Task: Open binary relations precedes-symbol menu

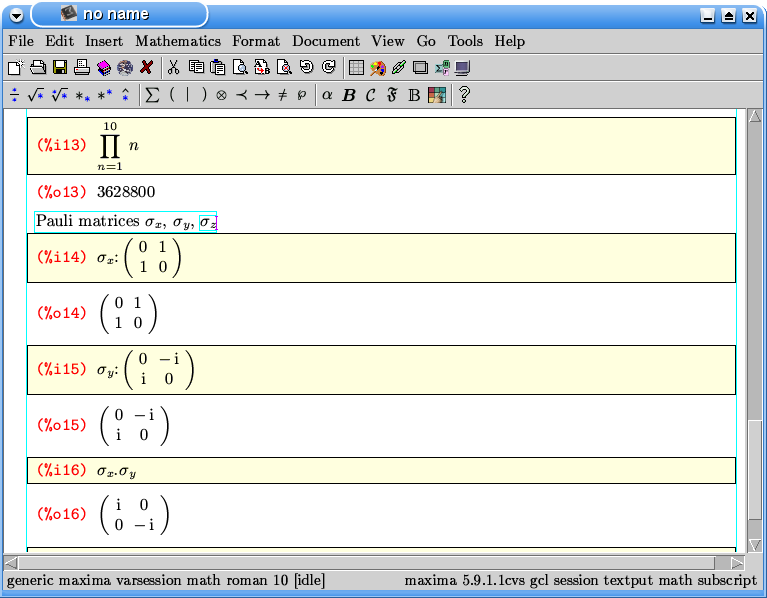Action: pyautogui.click(x=242, y=95)
